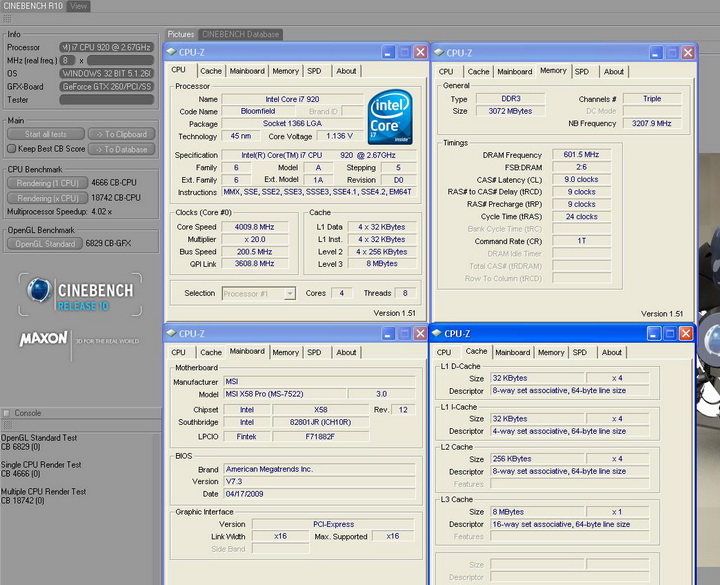Viewport: 720px width, 585px height.
Task: Toggle the Console panel checkbox
Action: pos(7,412)
